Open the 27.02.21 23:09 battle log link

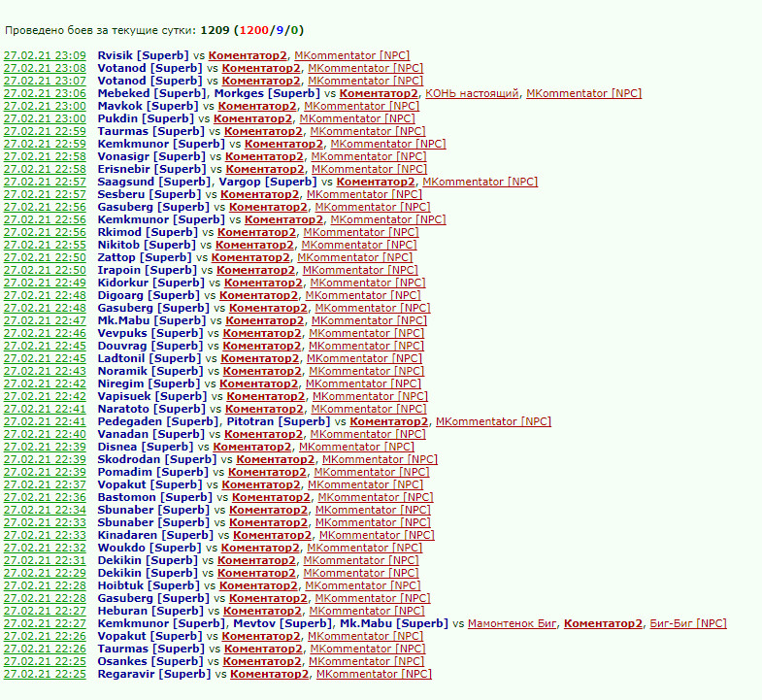click(x=45, y=55)
